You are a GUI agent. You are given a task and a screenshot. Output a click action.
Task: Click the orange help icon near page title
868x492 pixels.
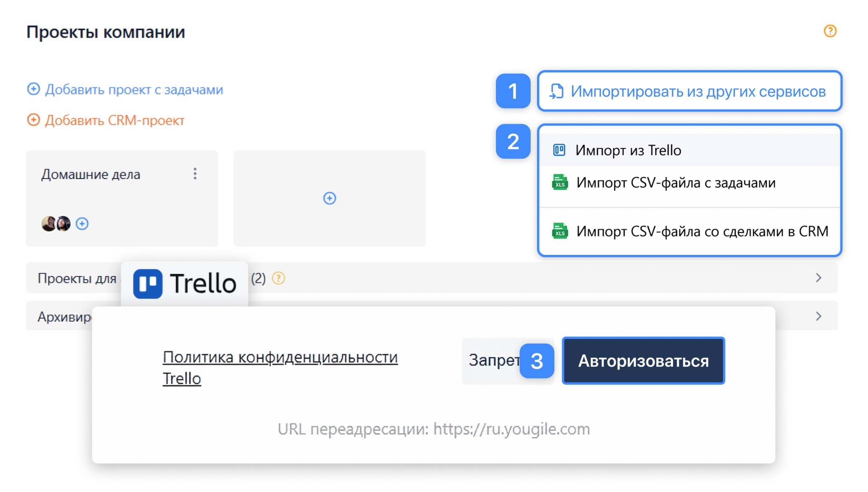coord(830,31)
